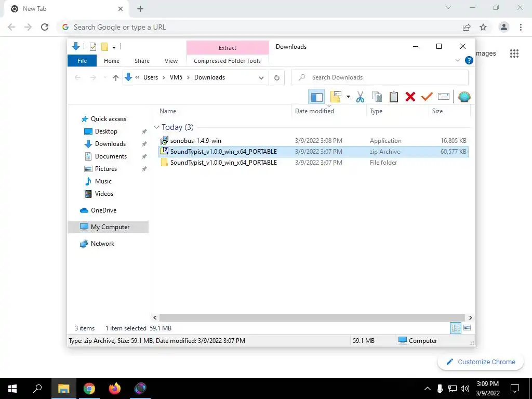Sort files by Date modified column
532x399 pixels.
tap(314, 111)
